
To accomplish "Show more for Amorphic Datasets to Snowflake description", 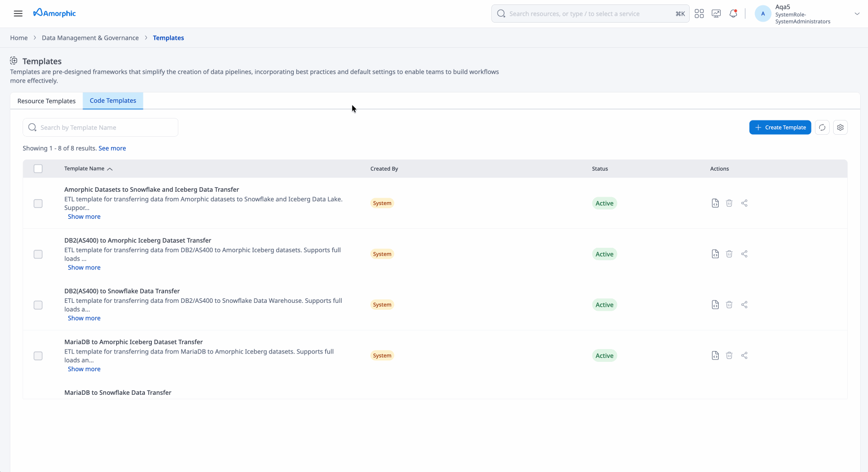I will point(84,216).
